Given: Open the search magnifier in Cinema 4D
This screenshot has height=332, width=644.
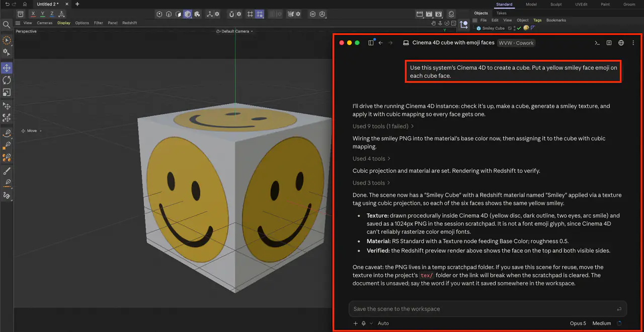Looking at the screenshot, I should [7, 24].
